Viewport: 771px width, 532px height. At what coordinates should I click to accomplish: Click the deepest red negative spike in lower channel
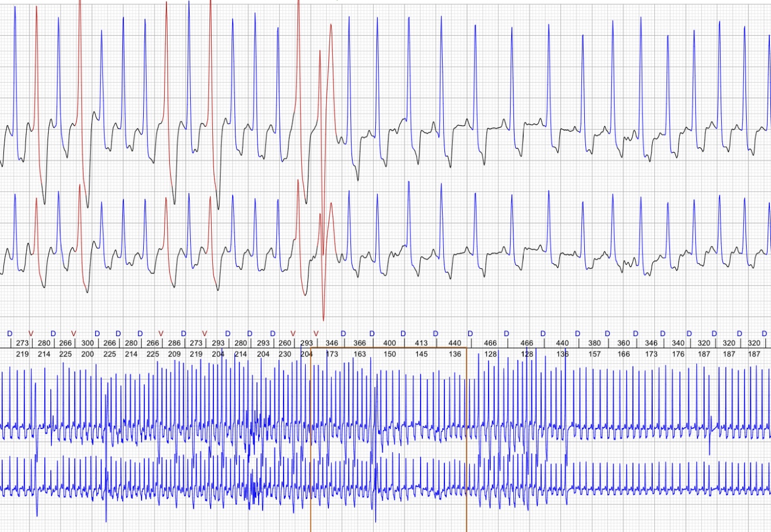click(323, 319)
